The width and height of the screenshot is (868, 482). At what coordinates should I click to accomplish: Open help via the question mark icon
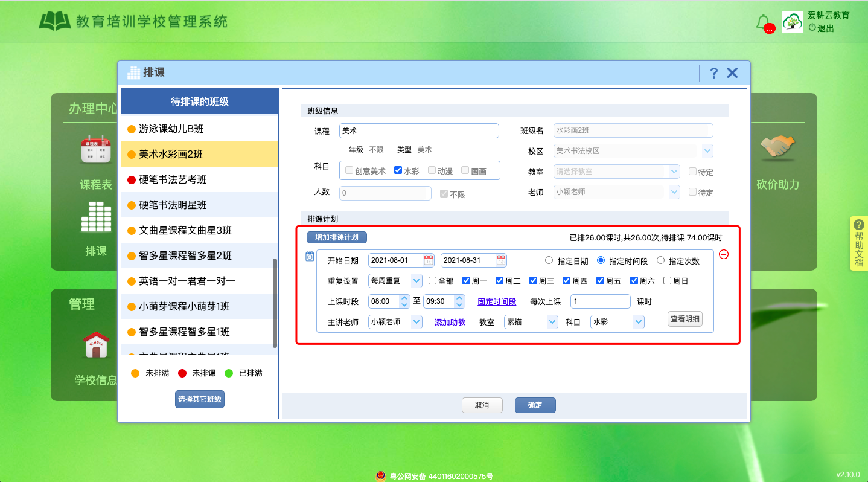click(x=714, y=72)
